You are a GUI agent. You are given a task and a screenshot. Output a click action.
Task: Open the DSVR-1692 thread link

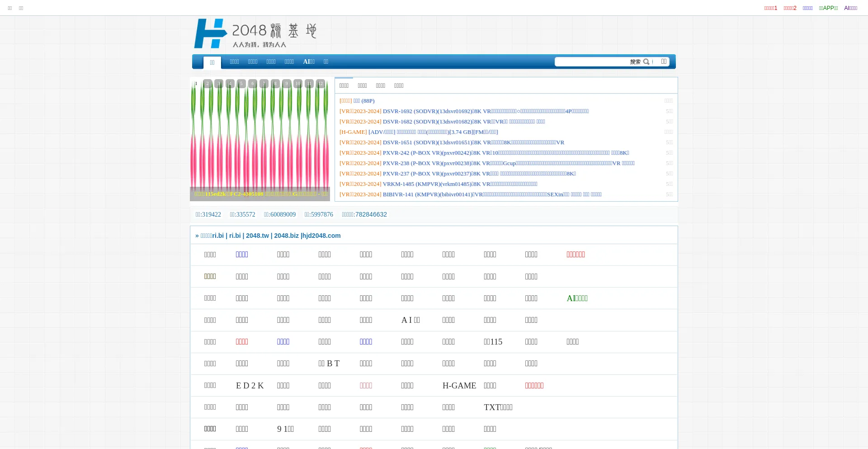pyautogui.click(x=486, y=111)
